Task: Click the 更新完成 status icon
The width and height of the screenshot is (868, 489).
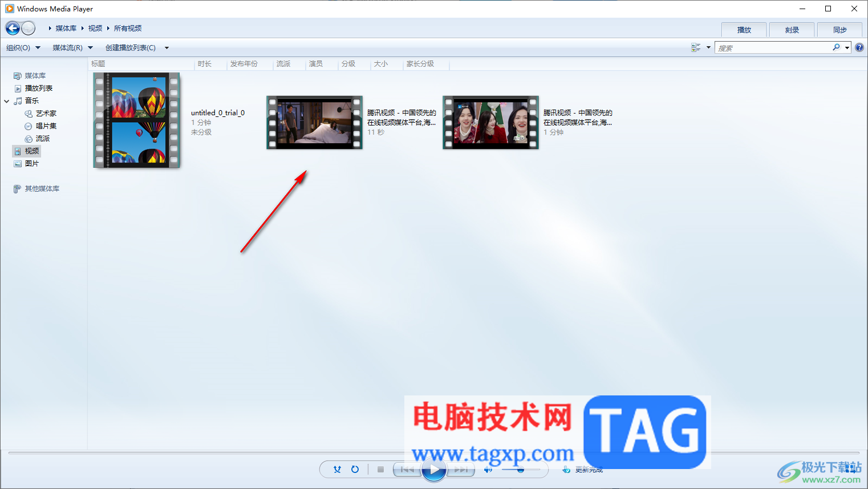Action: pyautogui.click(x=566, y=470)
